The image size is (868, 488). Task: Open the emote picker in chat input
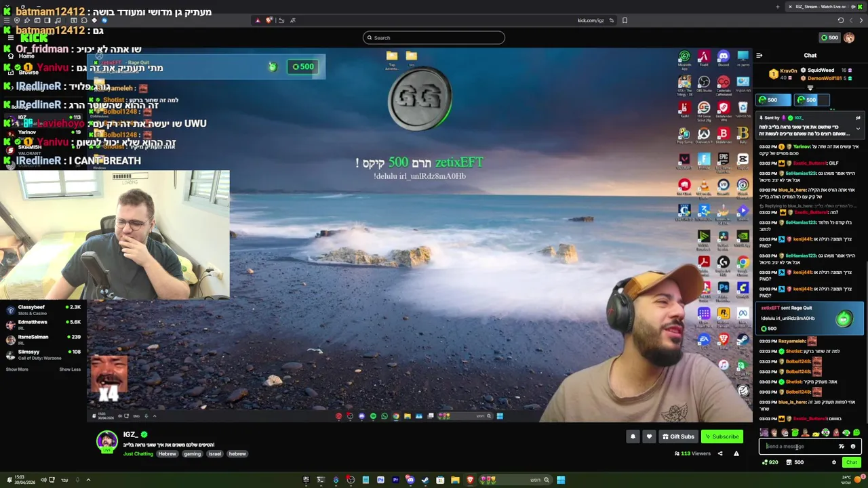pos(853,447)
